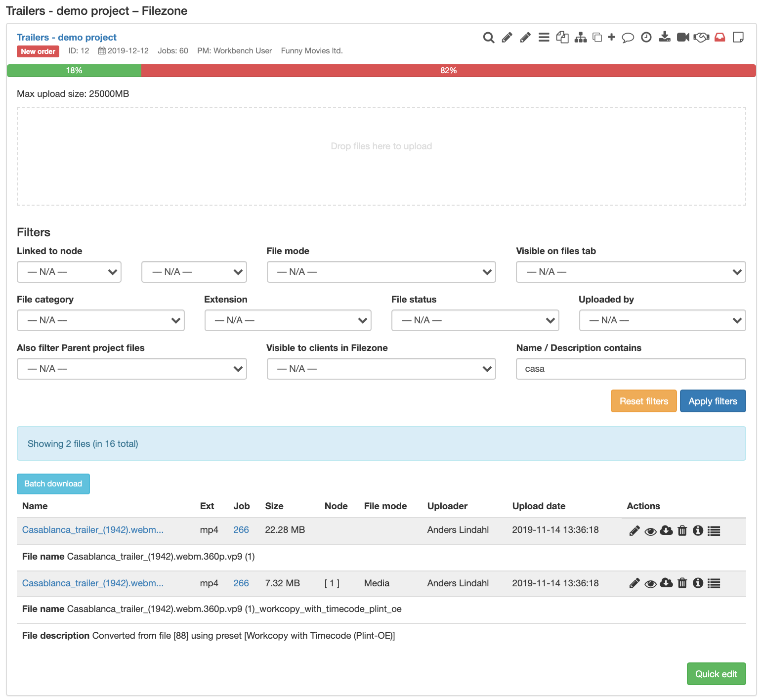Expand the Uploaded by dropdown
The height and width of the screenshot is (700, 761).
pos(663,320)
